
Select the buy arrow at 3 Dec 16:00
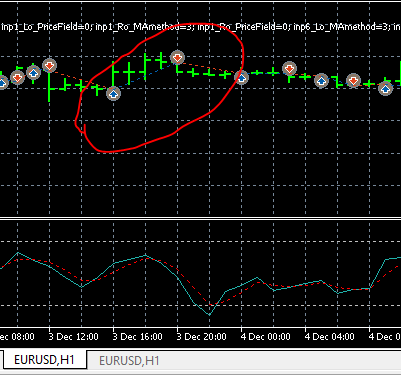(x=113, y=94)
